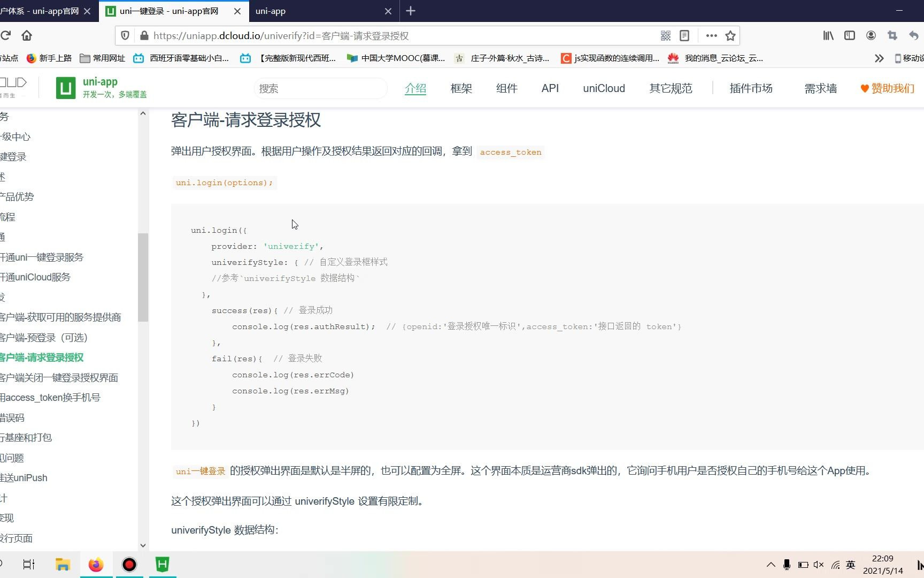The height and width of the screenshot is (578, 924).
Task: Select sidebar item uniPush
Action: (x=24, y=478)
